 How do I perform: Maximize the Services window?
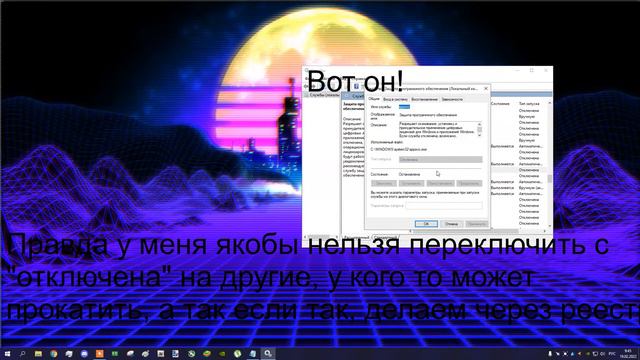[x=531, y=70]
